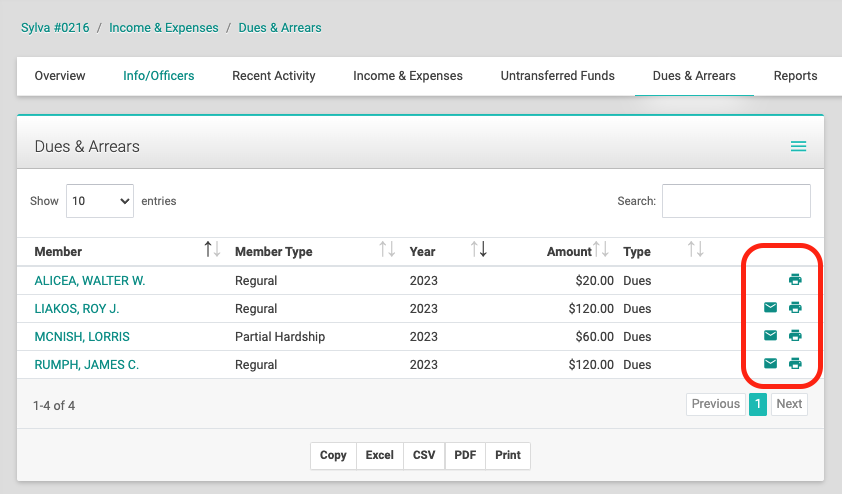Click envelope icon for RUMPH, JAMES C.

[770, 363]
